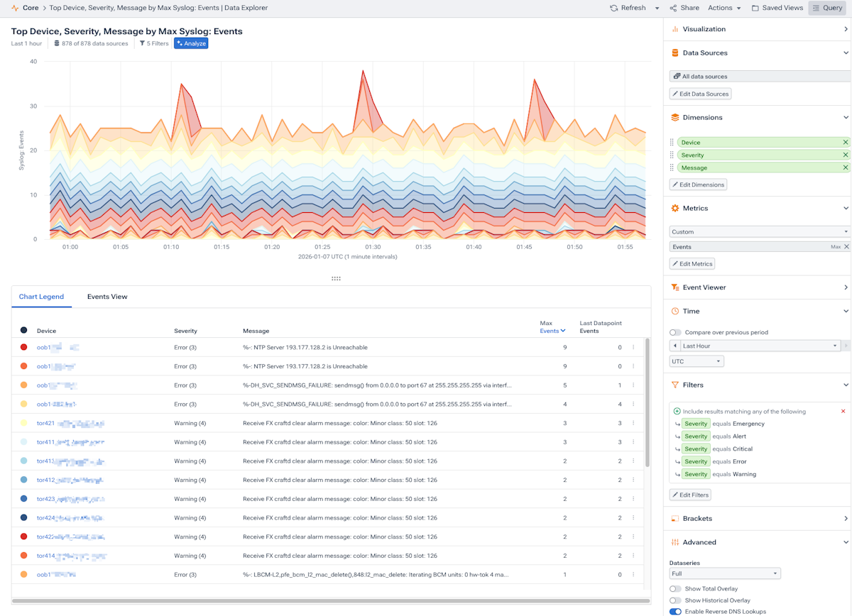This screenshot has width=852, height=616.
Task: Expand the Event Viewer section
Action: [x=846, y=287]
